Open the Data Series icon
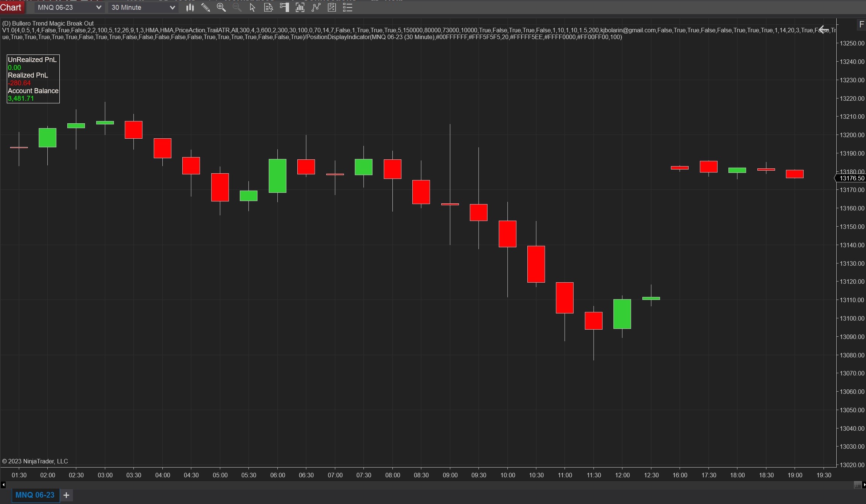This screenshot has height=504, width=866. pos(300,8)
